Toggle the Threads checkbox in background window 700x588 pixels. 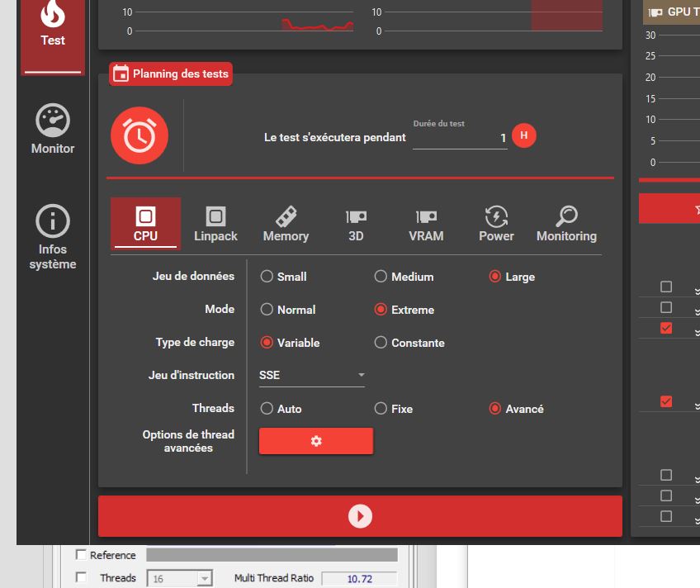click(81, 577)
